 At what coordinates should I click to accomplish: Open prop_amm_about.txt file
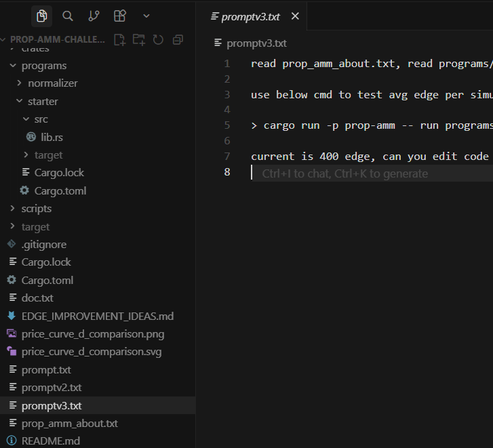pyautogui.click(x=69, y=424)
